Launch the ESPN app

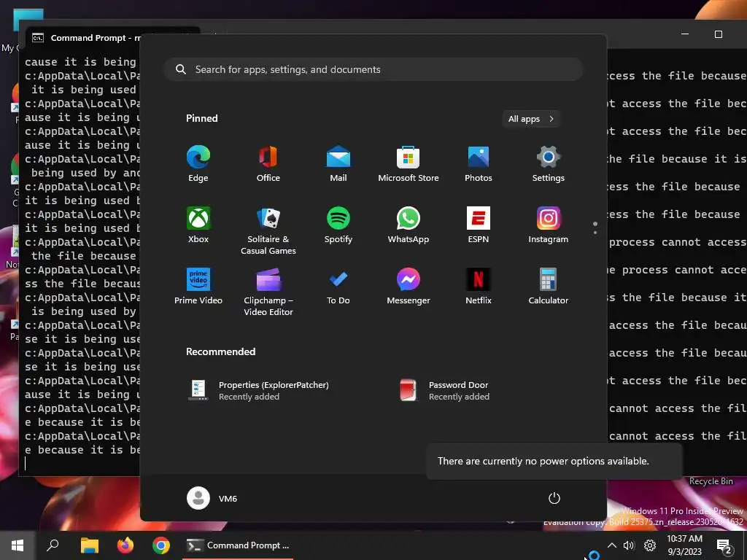479,225
